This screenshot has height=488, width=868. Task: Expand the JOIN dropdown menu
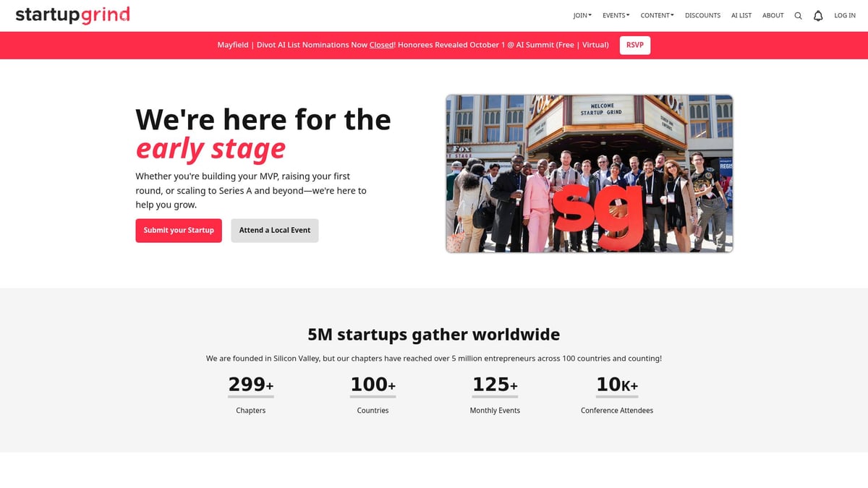tap(582, 15)
